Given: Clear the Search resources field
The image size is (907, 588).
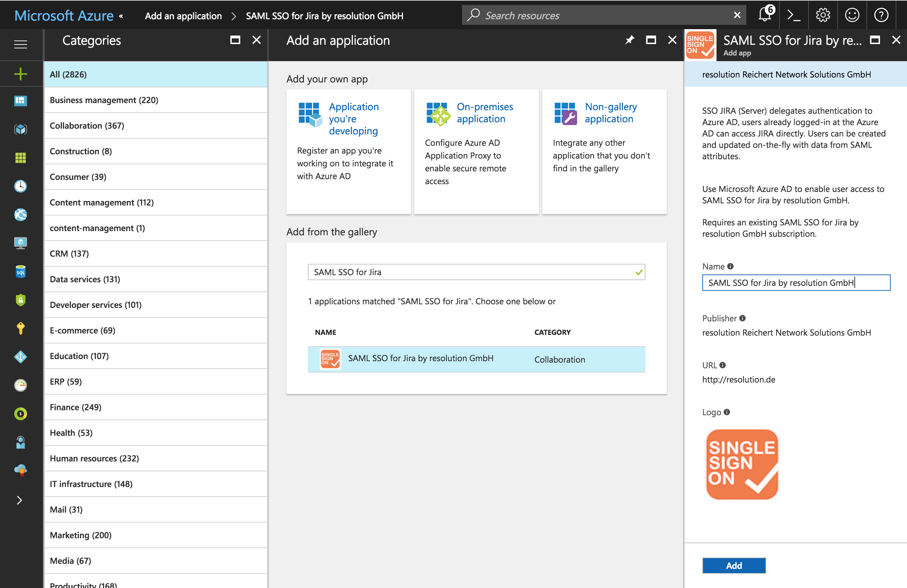Looking at the screenshot, I should click(x=737, y=15).
